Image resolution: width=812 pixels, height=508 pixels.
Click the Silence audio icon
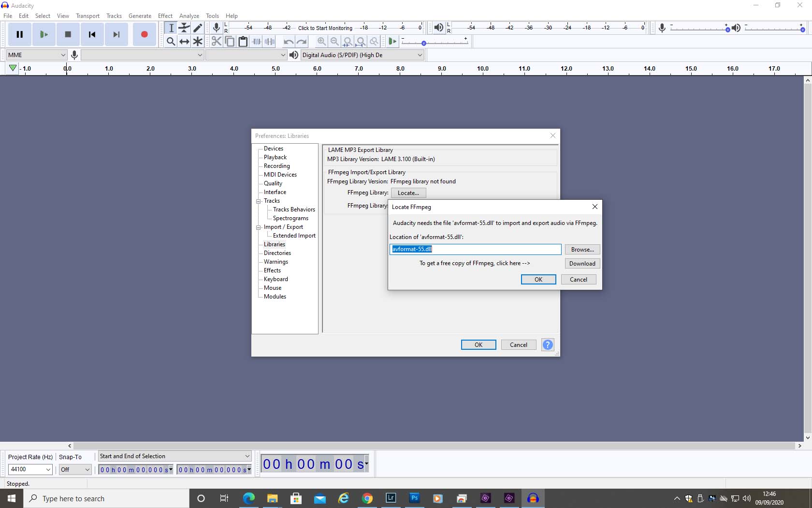[x=270, y=42]
